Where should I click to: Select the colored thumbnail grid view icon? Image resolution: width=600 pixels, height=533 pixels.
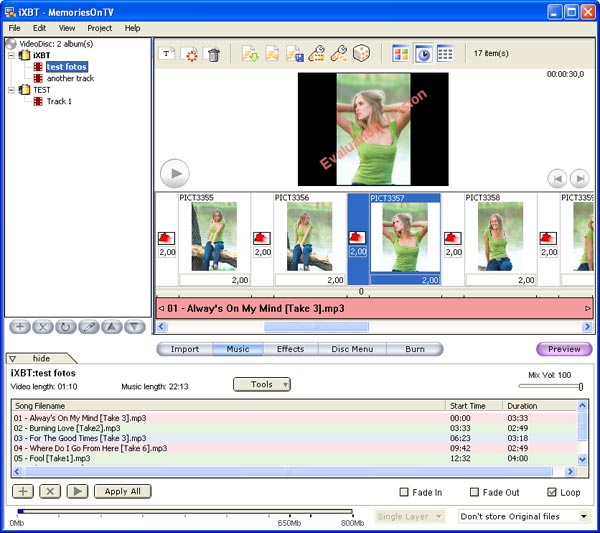point(401,54)
